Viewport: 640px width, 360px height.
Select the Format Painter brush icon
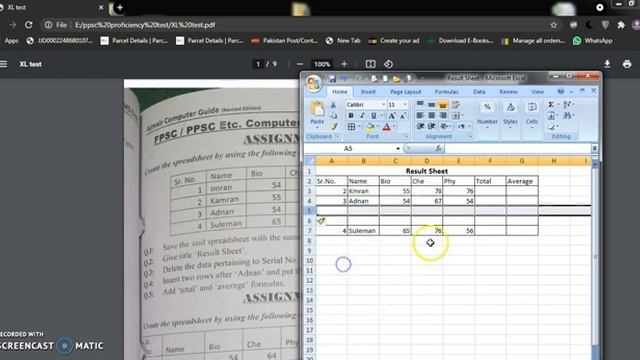333,127
